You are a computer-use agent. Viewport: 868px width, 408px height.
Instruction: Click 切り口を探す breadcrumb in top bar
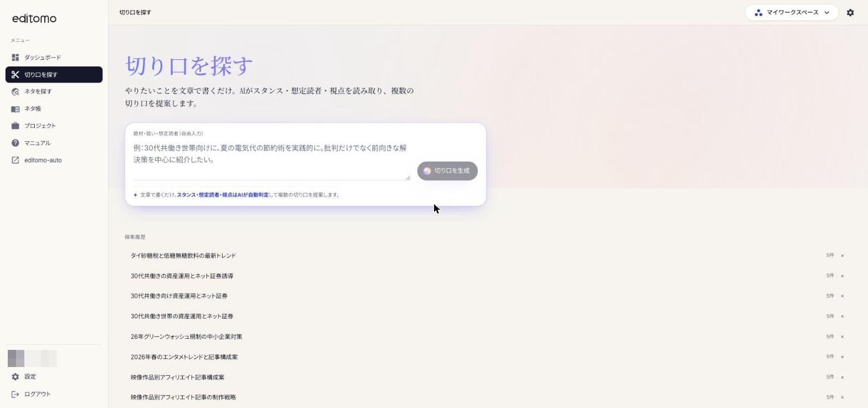[135, 12]
